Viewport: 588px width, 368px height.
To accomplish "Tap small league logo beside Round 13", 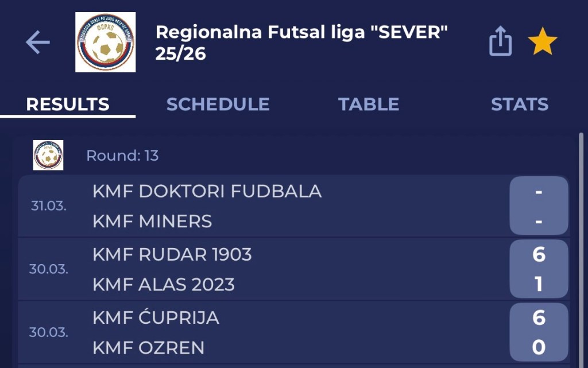I will click(x=48, y=155).
